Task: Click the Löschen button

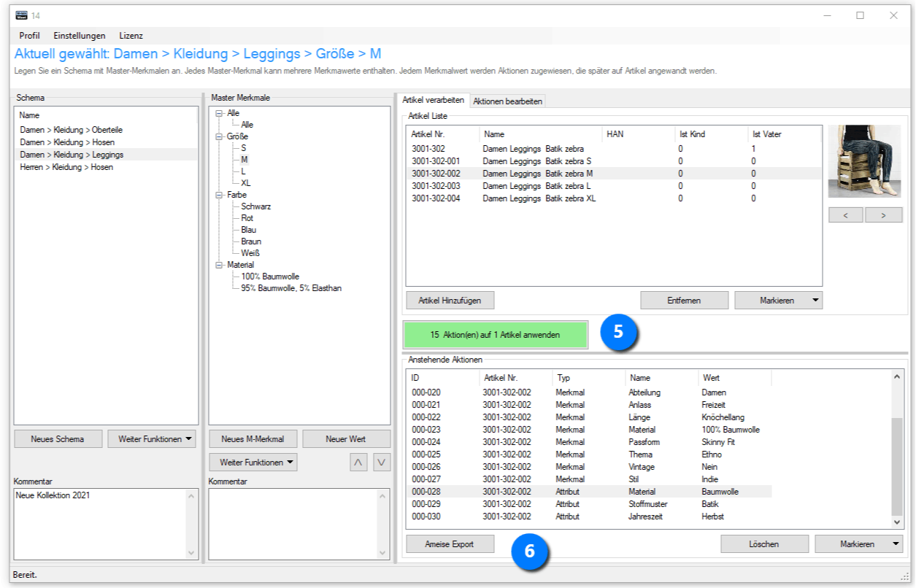Action: click(x=764, y=544)
